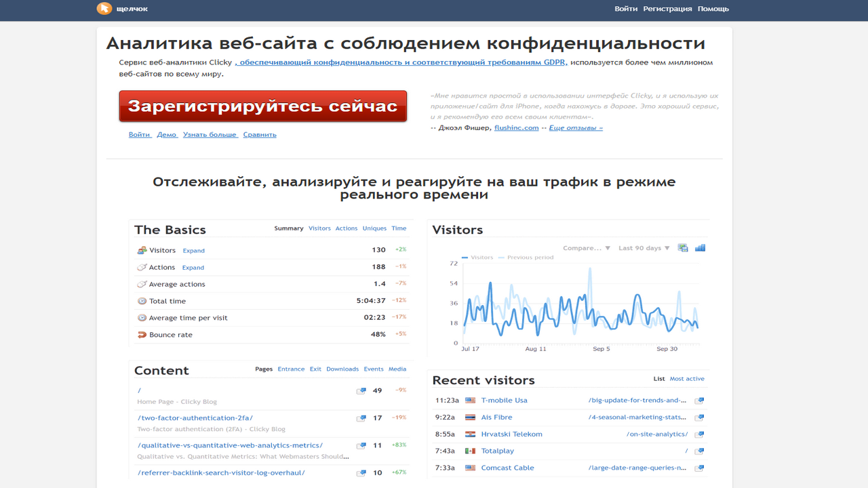Switch to the Time tab in The Basics

[x=399, y=228]
